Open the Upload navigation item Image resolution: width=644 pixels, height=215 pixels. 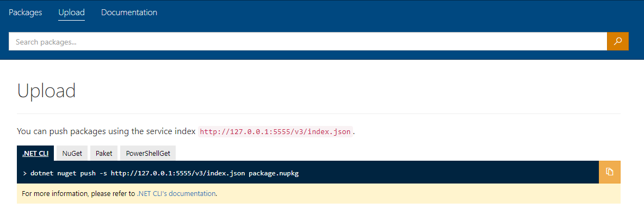(x=71, y=12)
